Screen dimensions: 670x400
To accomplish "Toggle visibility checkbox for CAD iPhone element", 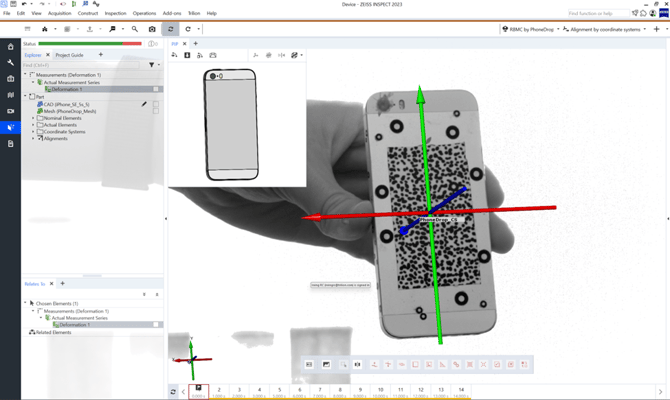I will [x=156, y=104].
